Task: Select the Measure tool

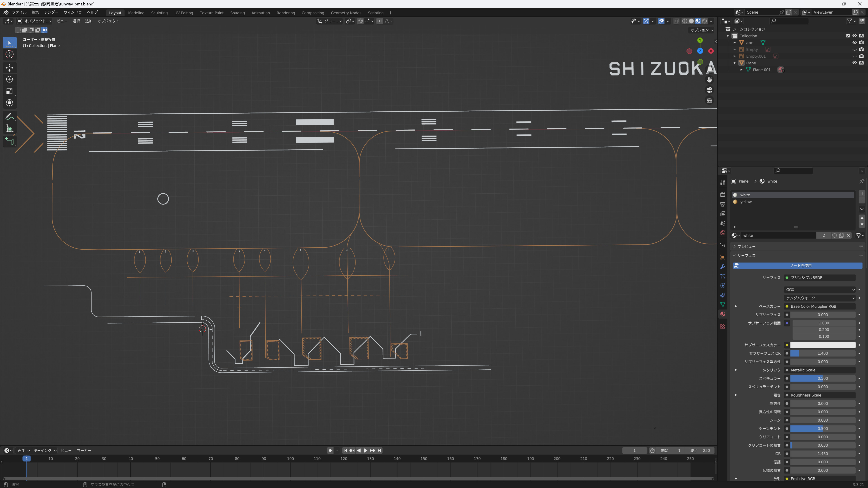Action: coord(9,128)
